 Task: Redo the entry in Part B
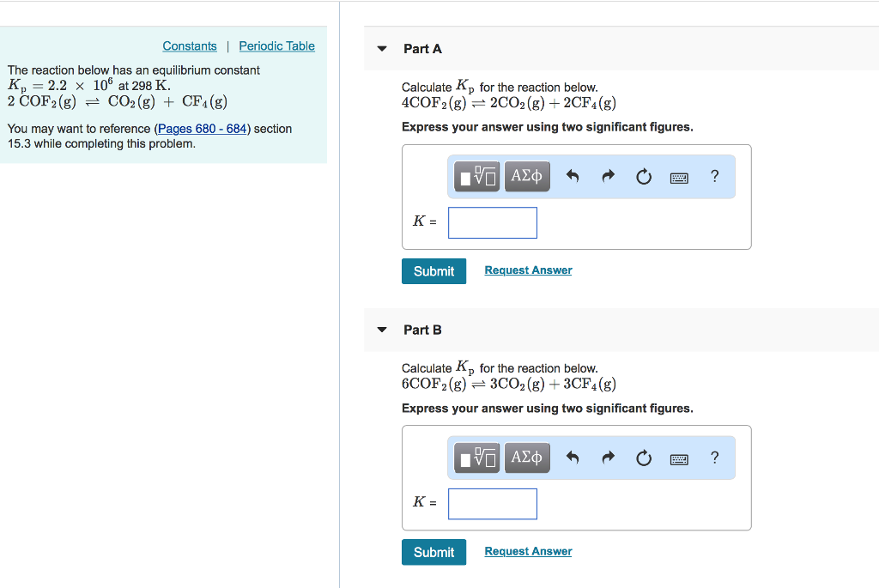click(x=609, y=458)
